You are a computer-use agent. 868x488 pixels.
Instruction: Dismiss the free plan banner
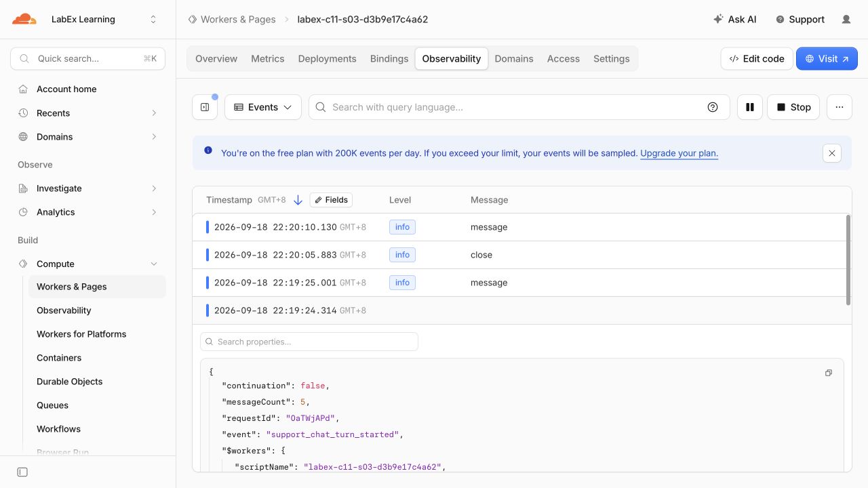click(832, 153)
